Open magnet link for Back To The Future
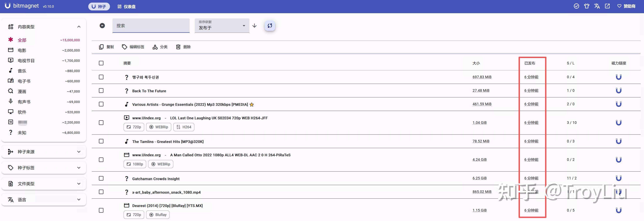 click(618, 91)
